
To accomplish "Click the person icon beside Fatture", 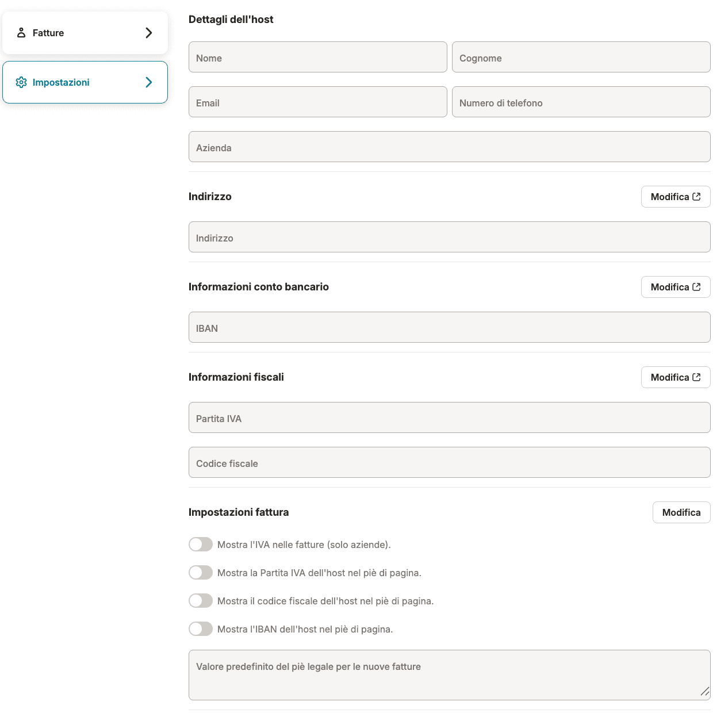I will click(x=21, y=33).
